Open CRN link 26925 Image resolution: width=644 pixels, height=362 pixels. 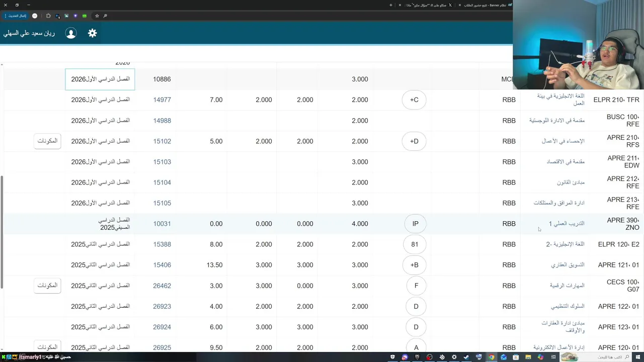(x=162, y=347)
